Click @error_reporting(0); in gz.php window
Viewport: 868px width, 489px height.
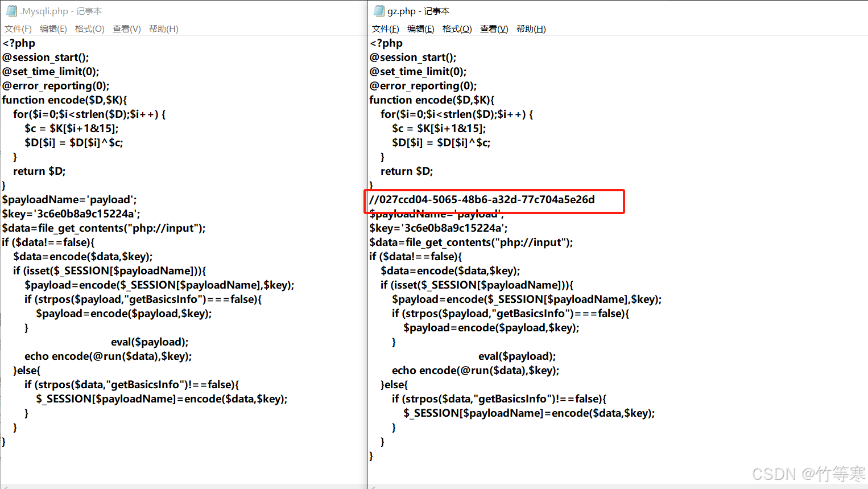(423, 86)
